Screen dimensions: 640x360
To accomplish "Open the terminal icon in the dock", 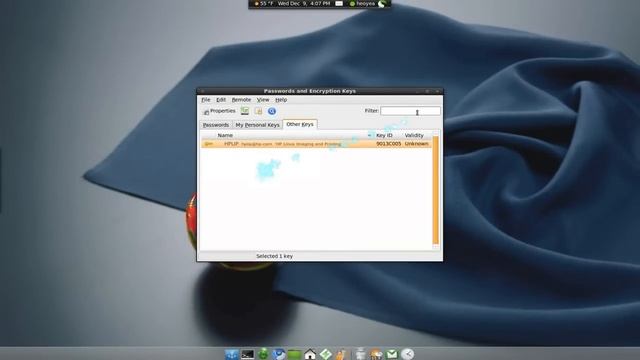I will point(247,354).
